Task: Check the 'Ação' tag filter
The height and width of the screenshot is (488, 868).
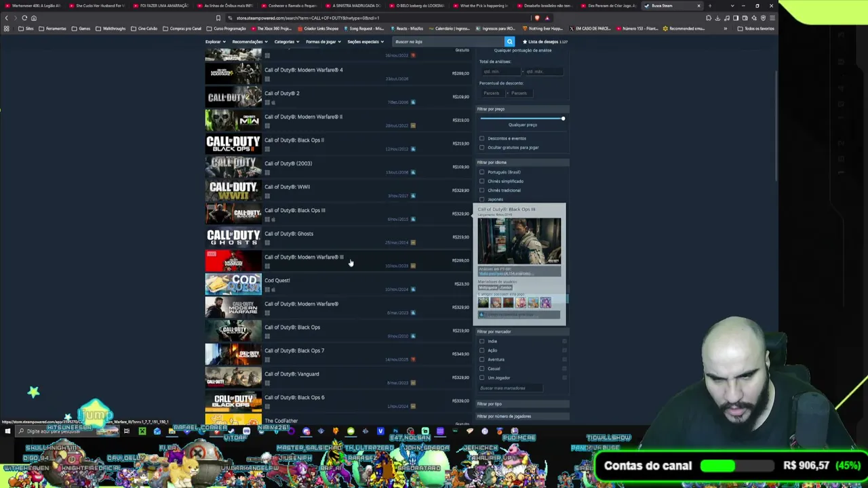Action: click(x=482, y=350)
